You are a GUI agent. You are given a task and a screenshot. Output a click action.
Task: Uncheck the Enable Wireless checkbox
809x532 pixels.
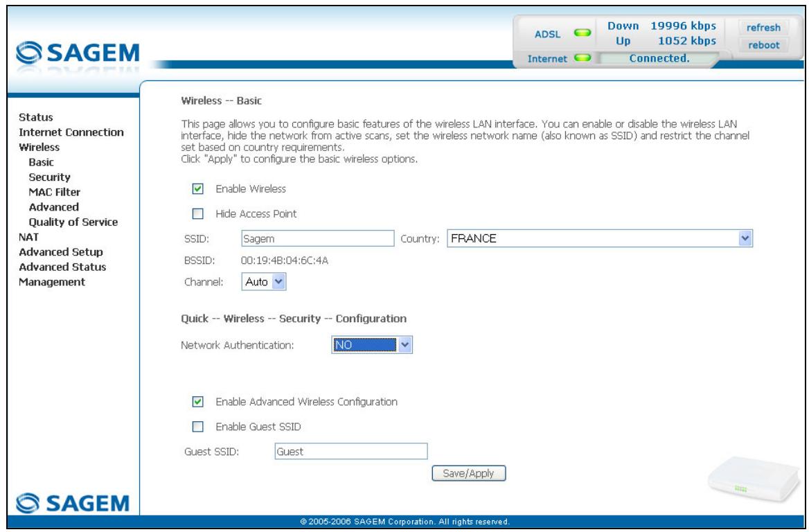point(197,189)
